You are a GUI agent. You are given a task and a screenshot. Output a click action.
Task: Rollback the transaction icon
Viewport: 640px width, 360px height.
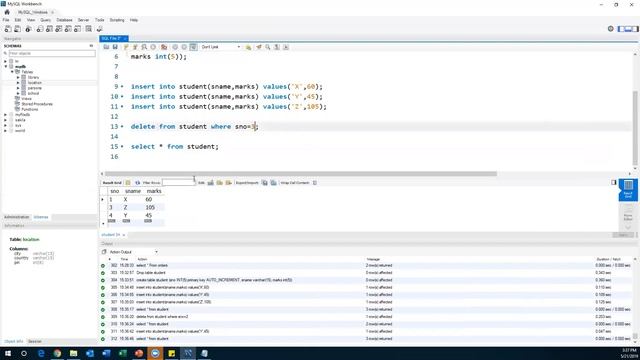(184, 47)
